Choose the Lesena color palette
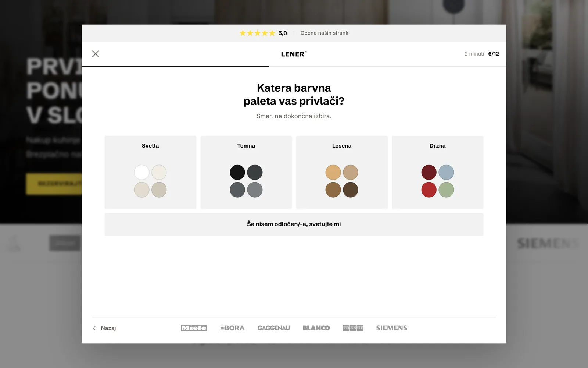This screenshot has width=588, height=368. tap(342, 172)
